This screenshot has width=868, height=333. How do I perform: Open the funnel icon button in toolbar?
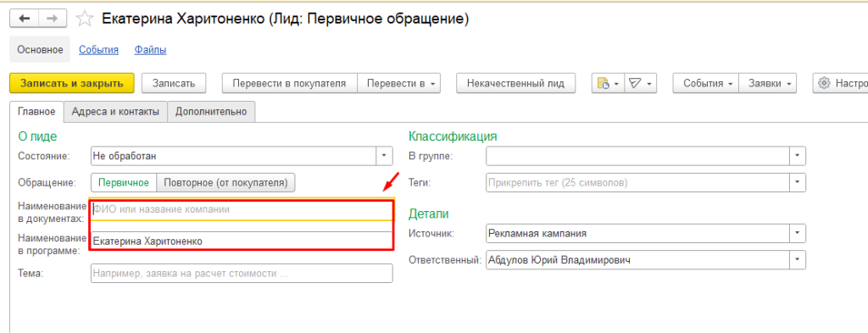(635, 84)
